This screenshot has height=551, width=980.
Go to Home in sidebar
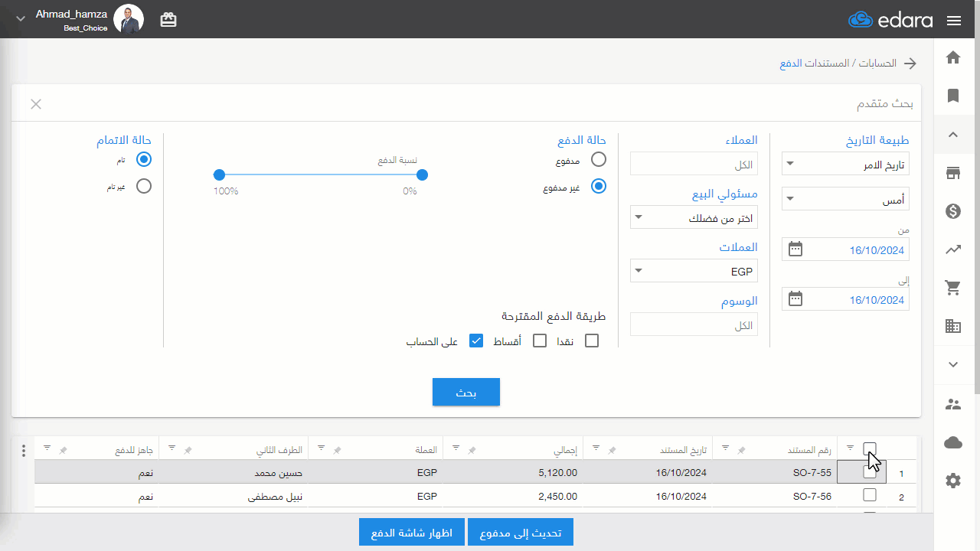[x=953, y=57]
